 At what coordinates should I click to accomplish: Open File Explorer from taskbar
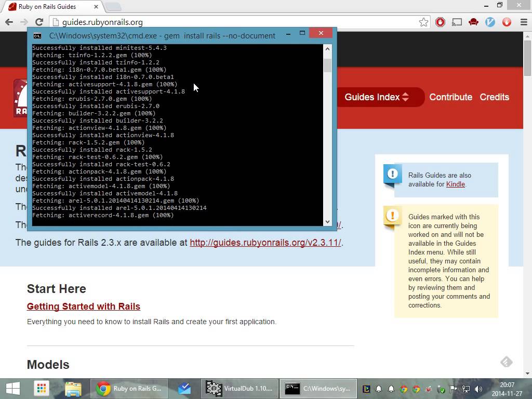[x=73, y=389]
